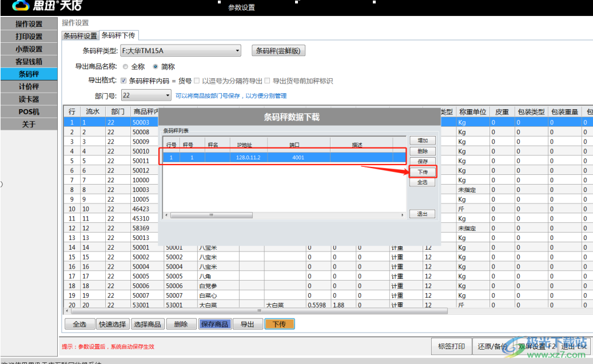Click the 全选 button in the dialog
The width and height of the screenshot is (593, 364).
(x=423, y=182)
